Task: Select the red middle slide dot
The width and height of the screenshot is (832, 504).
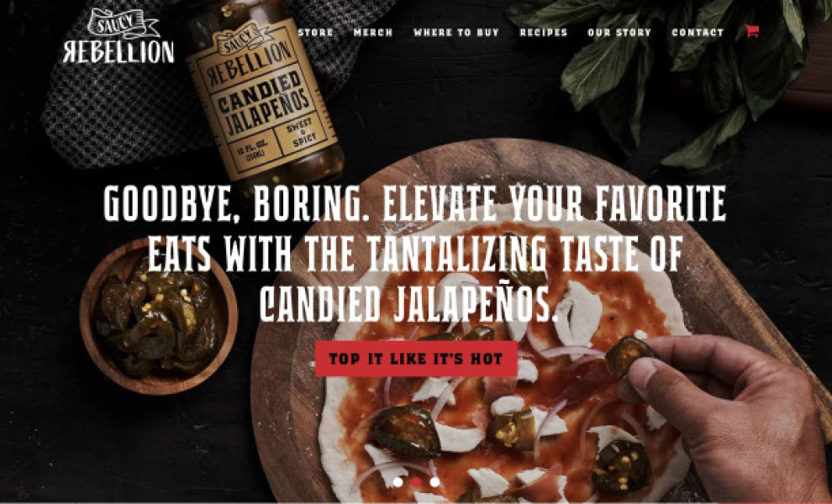Action: (417, 482)
